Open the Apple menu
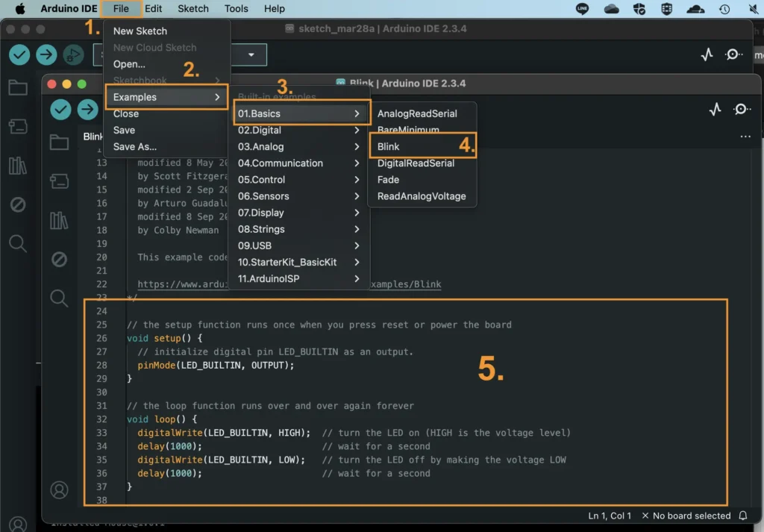This screenshot has height=532, width=764. pyautogui.click(x=20, y=8)
